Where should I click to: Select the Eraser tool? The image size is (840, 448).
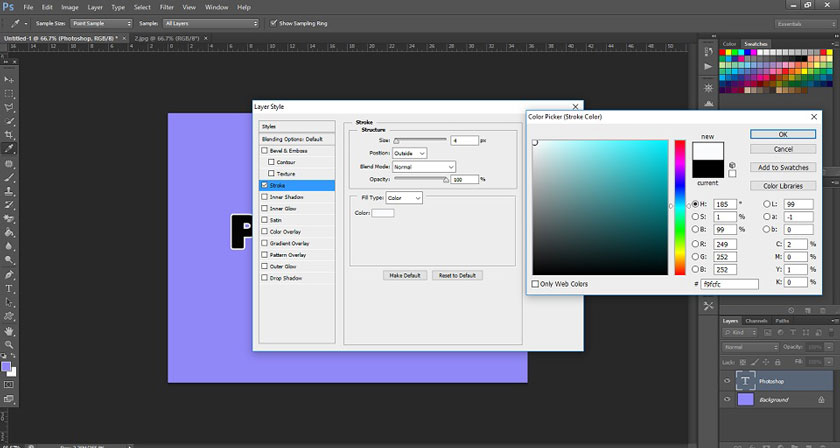9,219
